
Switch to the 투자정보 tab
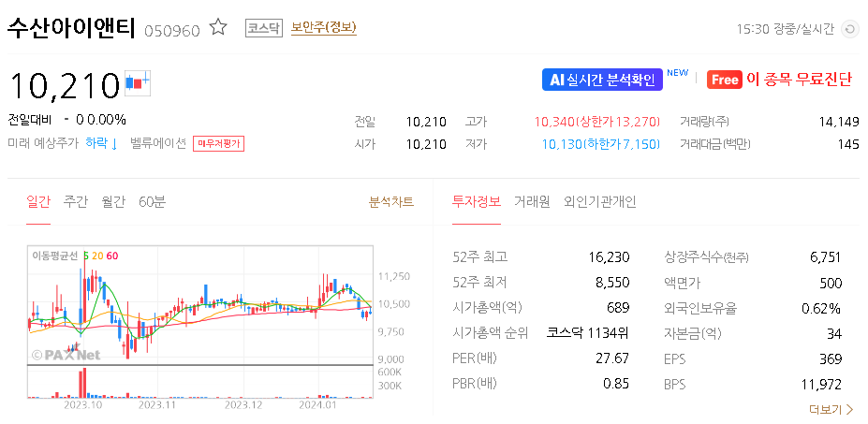476,202
